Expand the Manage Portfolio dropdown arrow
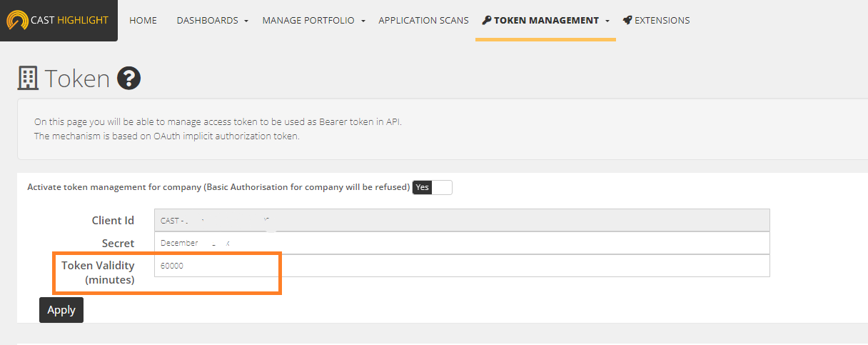 (363, 21)
